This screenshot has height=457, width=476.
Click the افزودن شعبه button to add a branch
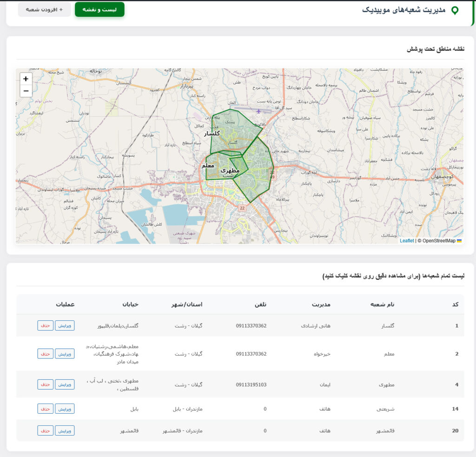tap(44, 9)
